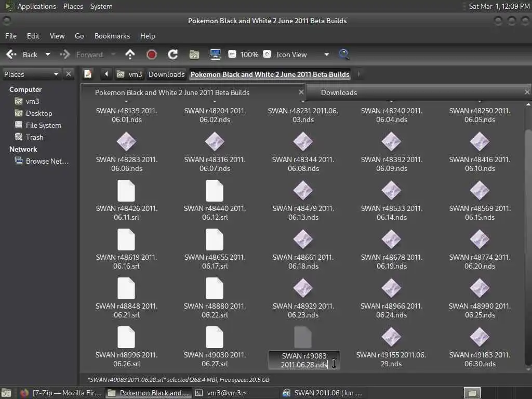Select SWAN r49155 2011.06.29.nds file icon
This screenshot has width=532, height=399.
(391, 337)
